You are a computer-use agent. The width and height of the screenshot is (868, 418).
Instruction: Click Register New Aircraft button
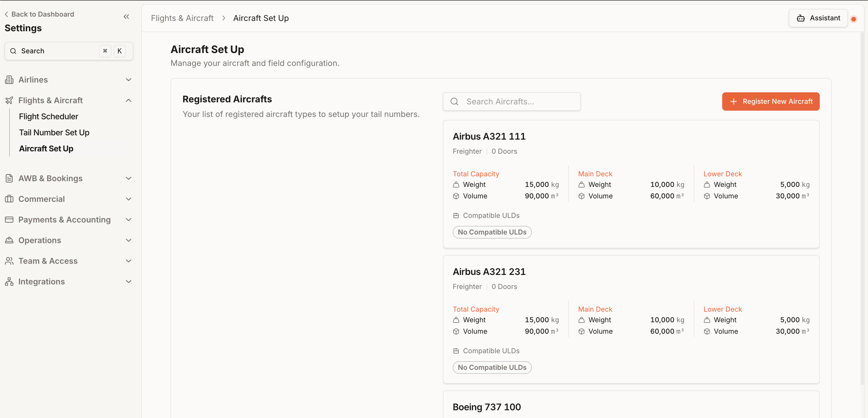[x=771, y=101]
